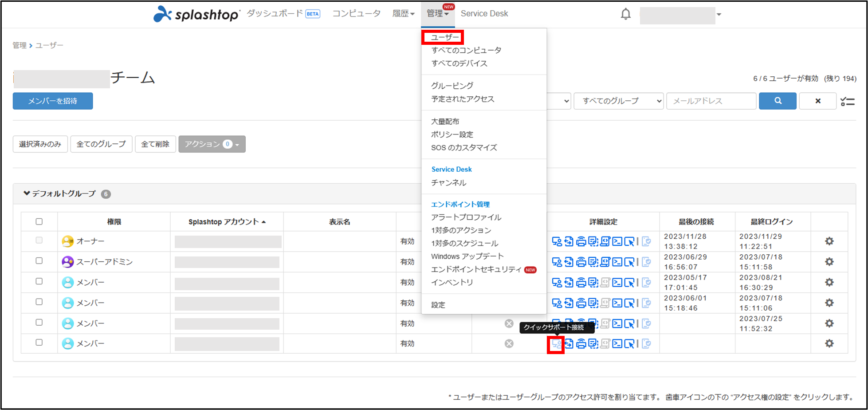Open the notification bell
The height and width of the screenshot is (410, 868).
(625, 14)
